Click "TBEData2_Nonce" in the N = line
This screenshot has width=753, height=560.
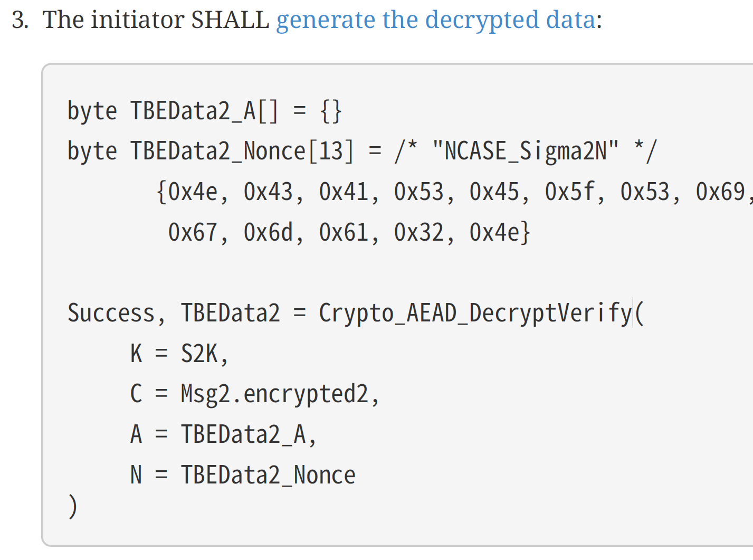[x=268, y=475]
